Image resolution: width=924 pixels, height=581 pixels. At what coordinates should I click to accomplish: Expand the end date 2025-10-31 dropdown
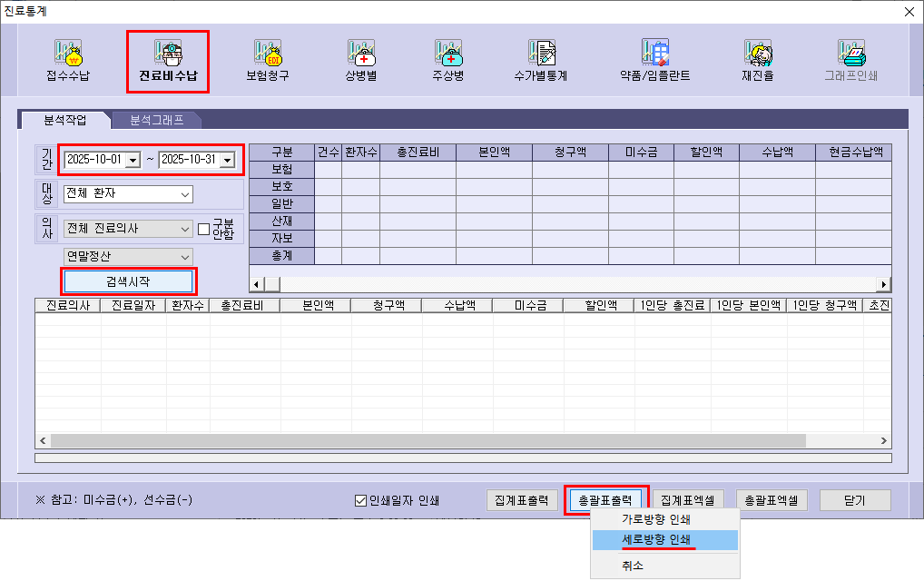227,160
